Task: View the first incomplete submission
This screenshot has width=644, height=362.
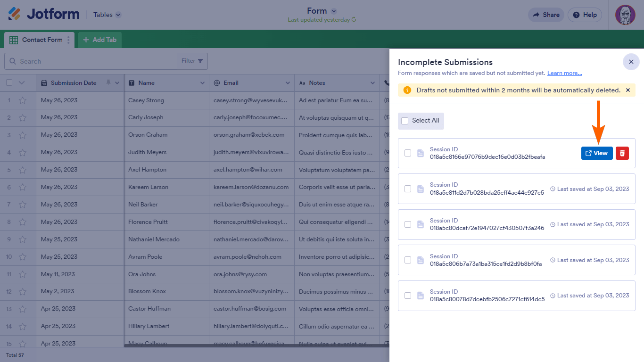Action: click(x=596, y=153)
